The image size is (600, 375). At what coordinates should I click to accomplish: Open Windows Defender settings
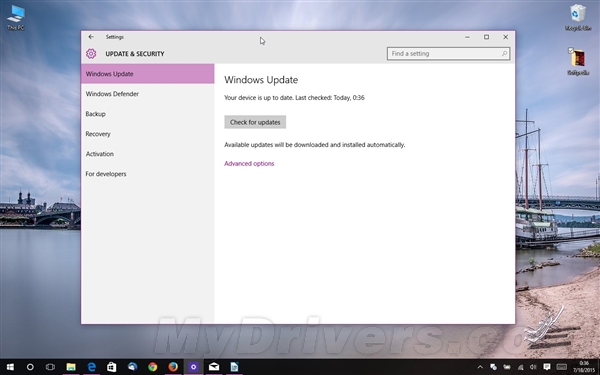[x=148, y=94]
